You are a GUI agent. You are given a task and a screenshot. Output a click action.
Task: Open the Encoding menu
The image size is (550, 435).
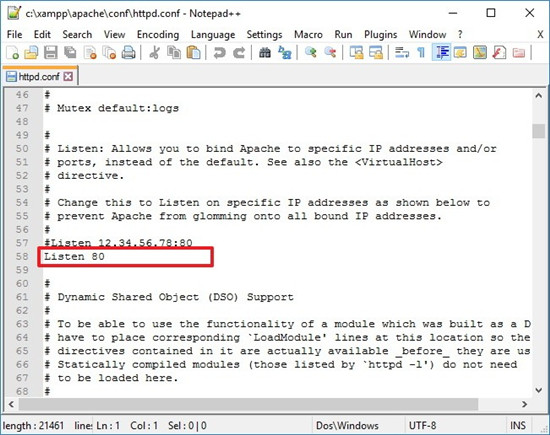pyautogui.click(x=158, y=34)
